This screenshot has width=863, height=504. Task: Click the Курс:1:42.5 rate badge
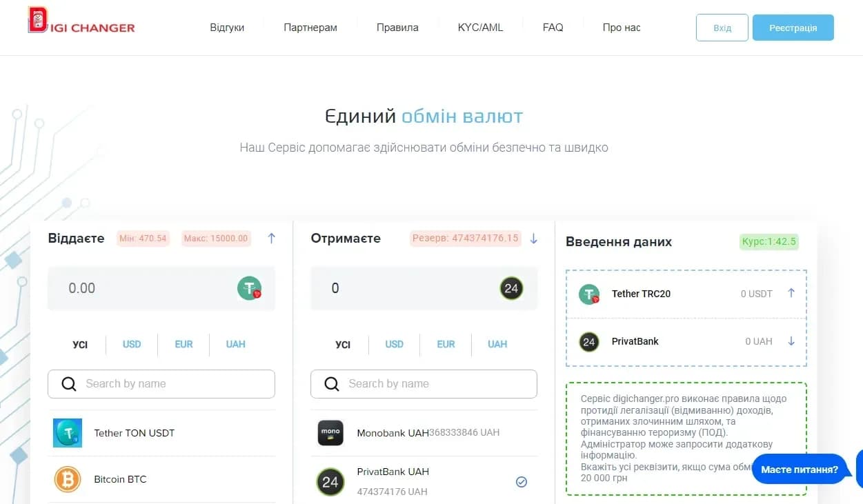point(769,242)
